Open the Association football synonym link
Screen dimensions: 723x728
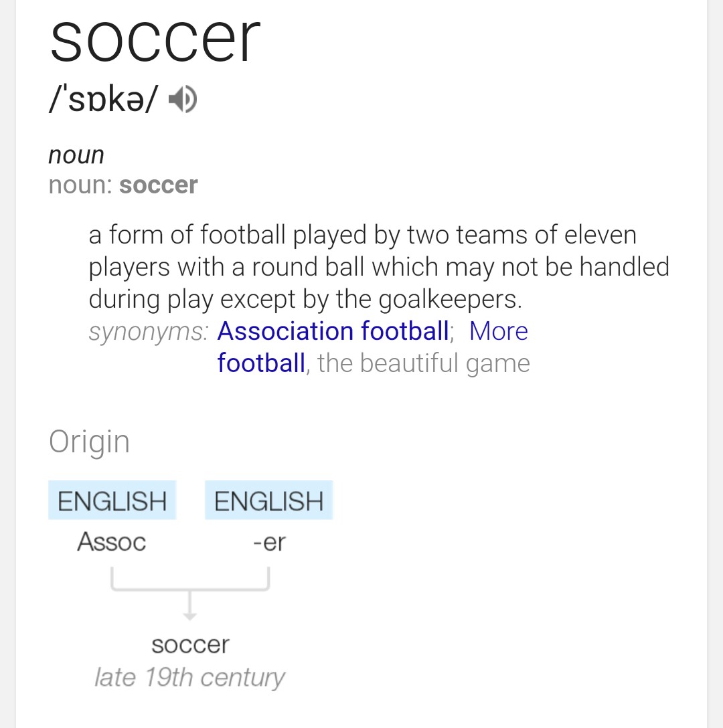(x=333, y=331)
